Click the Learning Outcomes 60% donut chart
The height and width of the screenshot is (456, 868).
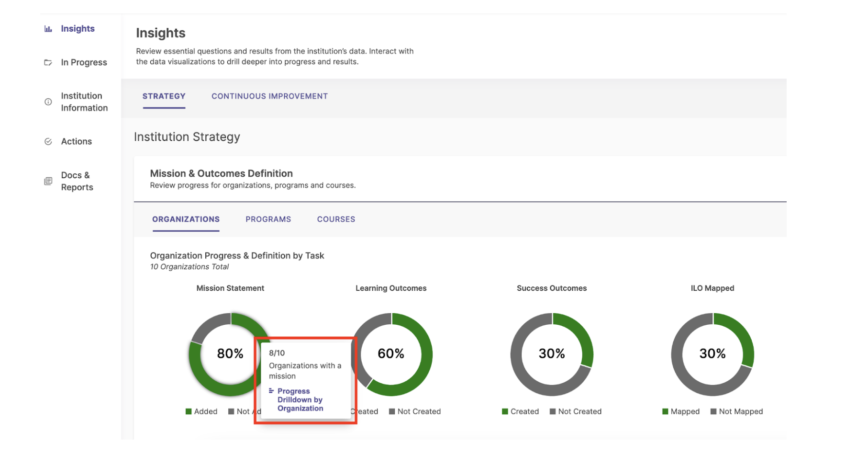pyautogui.click(x=391, y=354)
